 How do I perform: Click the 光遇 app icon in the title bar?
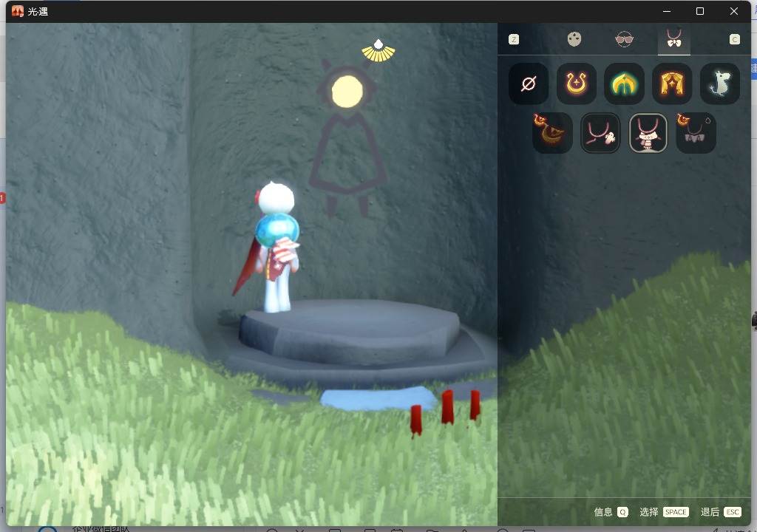coord(18,11)
